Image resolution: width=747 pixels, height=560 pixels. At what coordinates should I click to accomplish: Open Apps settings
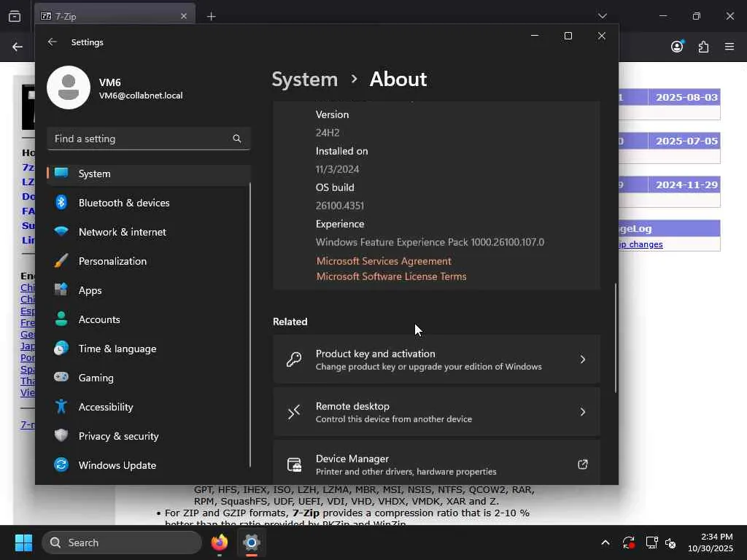click(149, 290)
